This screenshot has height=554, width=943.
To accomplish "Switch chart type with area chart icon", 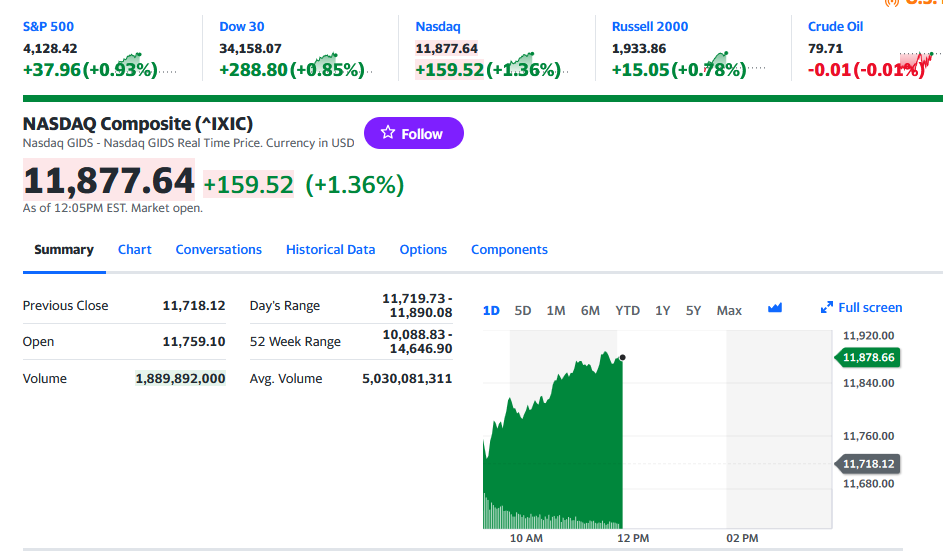I will tap(775, 309).
